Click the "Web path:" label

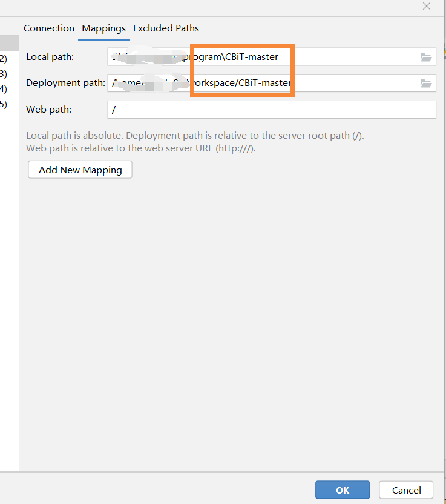click(48, 110)
